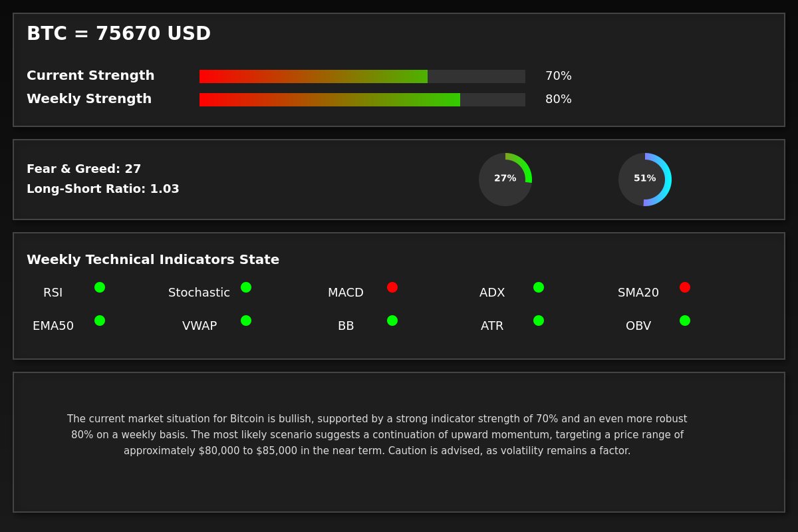Click the EMA50 green indicator dot
The width and height of the screenshot is (798, 532).
point(100,321)
